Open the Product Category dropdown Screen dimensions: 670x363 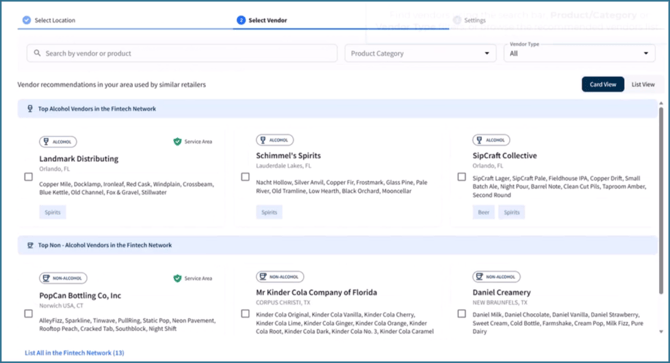click(x=420, y=53)
